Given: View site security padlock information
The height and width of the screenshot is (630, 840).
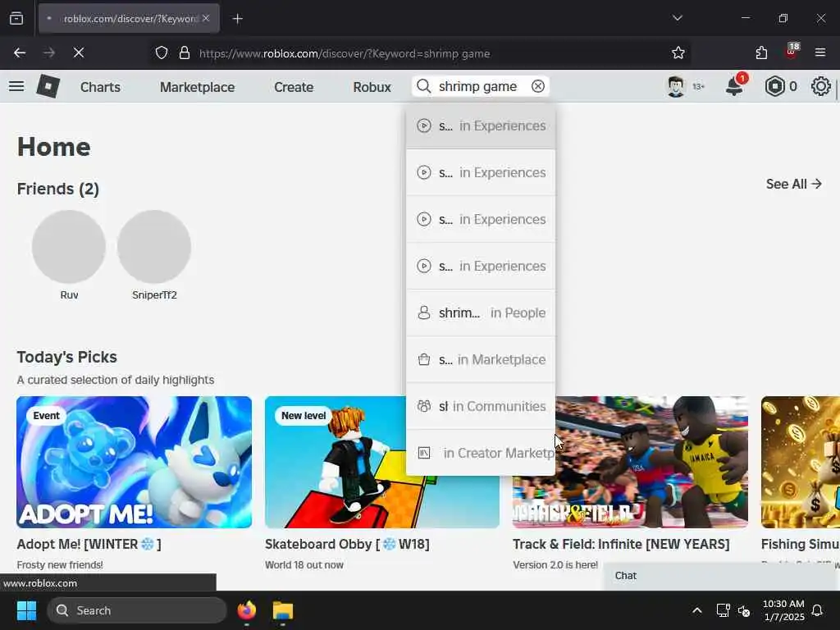Looking at the screenshot, I should (185, 53).
